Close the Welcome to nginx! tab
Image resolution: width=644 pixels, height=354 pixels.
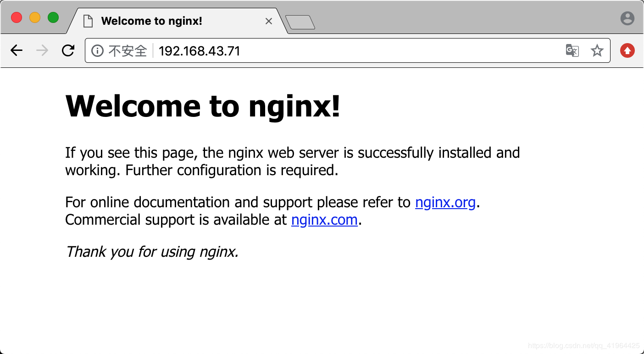pos(269,21)
